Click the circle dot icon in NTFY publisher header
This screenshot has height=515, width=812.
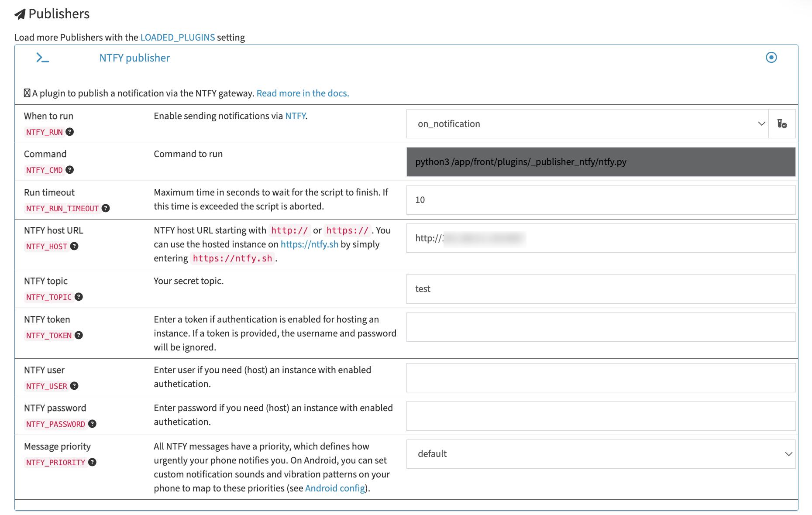(x=771, y=58)
